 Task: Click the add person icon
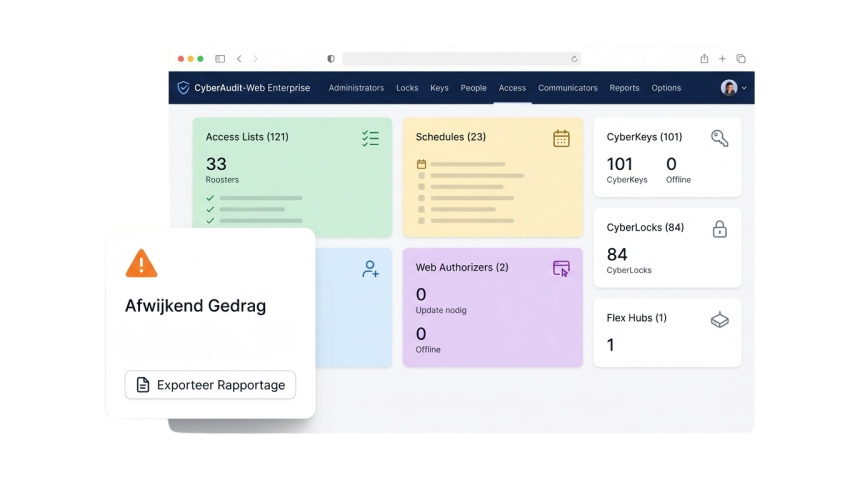[x=370, y=268]
